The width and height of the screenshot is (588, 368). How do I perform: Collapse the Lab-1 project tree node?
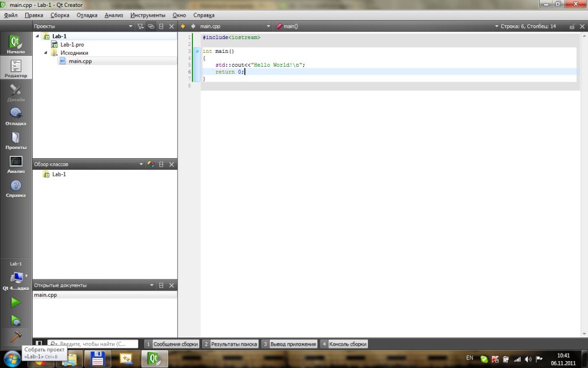(x=37, y=36)
